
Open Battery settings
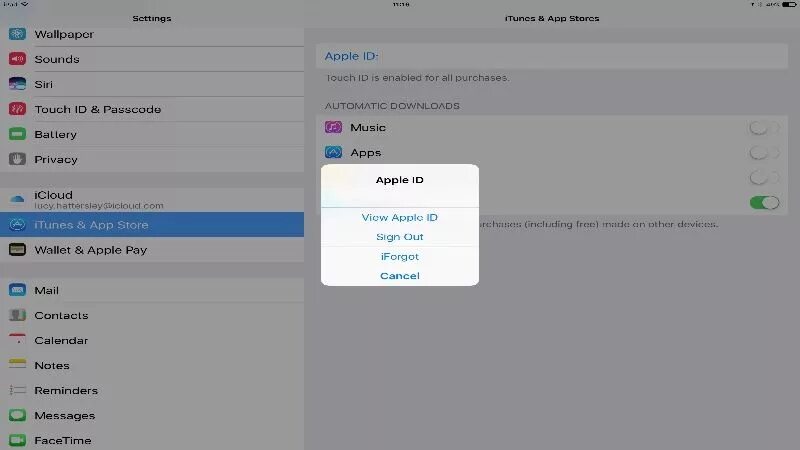(152, 134)
